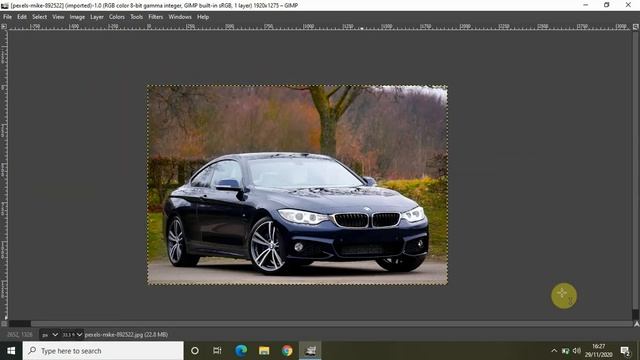Click the vertical ruler left of canvas
640x360 pixels.
(x=4, y=175)
